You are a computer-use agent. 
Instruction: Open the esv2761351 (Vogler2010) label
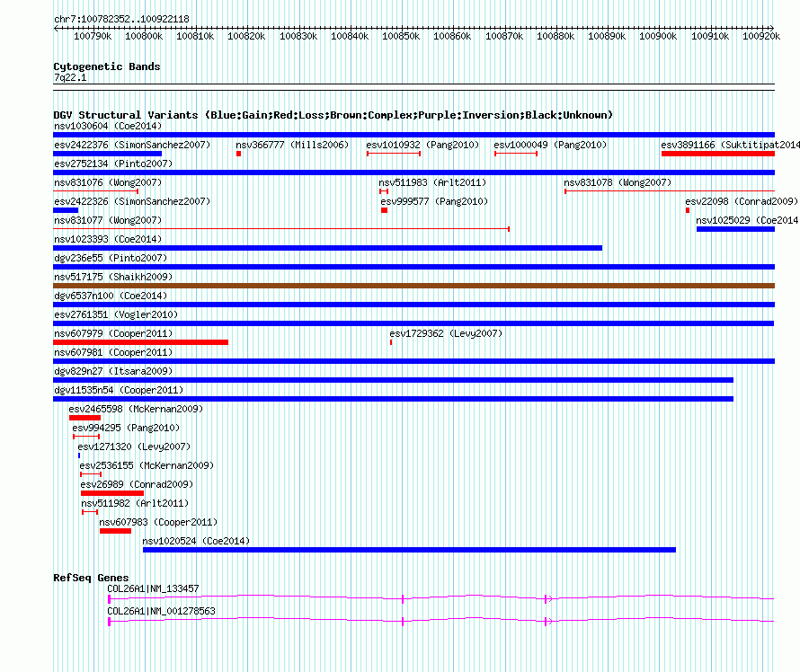point(116,314)
